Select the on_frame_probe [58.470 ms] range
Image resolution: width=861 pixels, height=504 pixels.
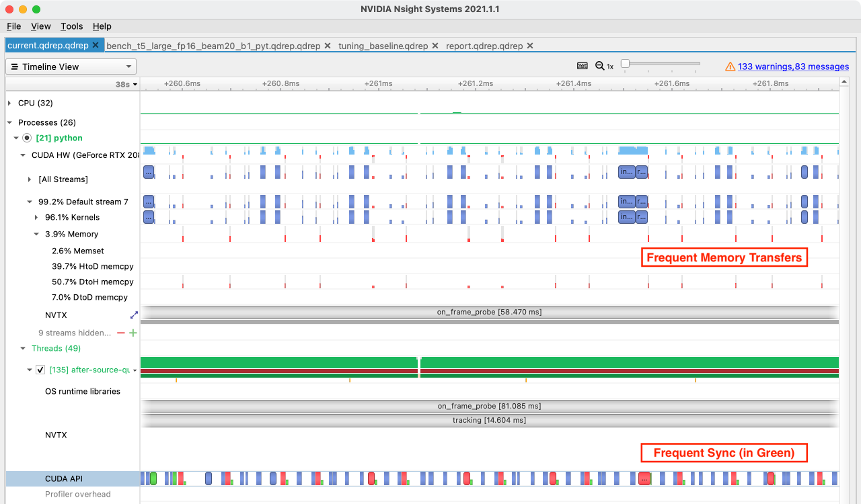(x=489, y=312)
